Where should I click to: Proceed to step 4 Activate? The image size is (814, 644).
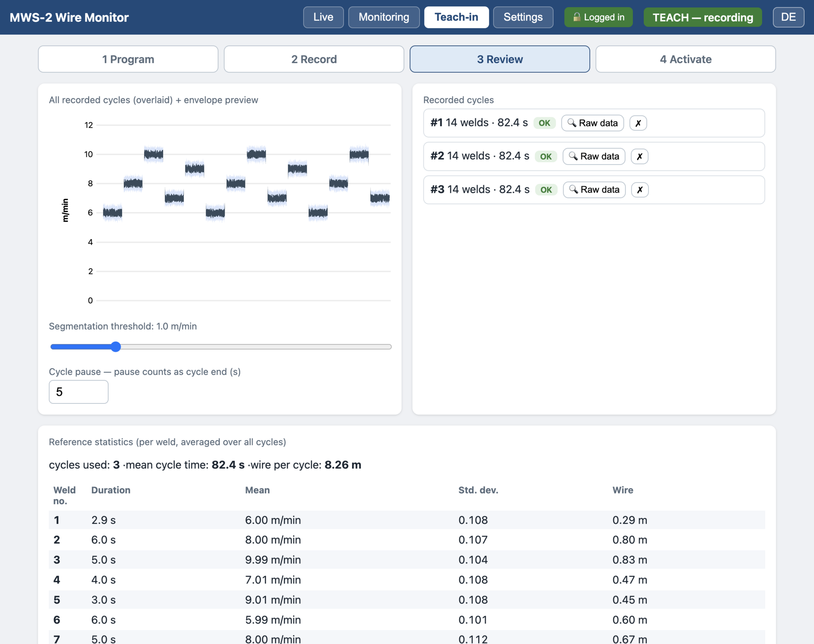point(685,59)
